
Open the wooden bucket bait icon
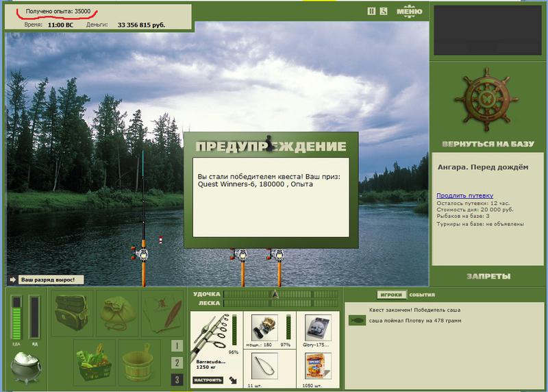click(140, 363)
